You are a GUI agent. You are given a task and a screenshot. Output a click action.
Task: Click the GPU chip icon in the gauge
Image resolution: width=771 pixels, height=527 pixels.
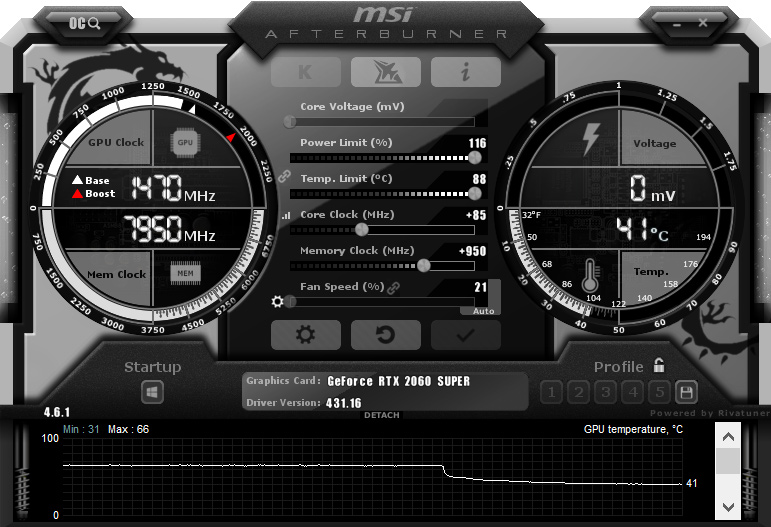click(185, 143)
